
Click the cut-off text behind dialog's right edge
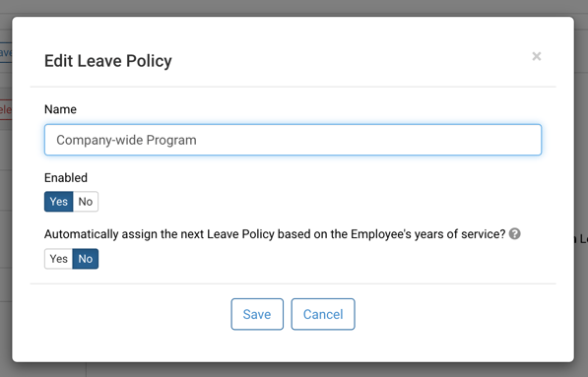tap(581, 239)
